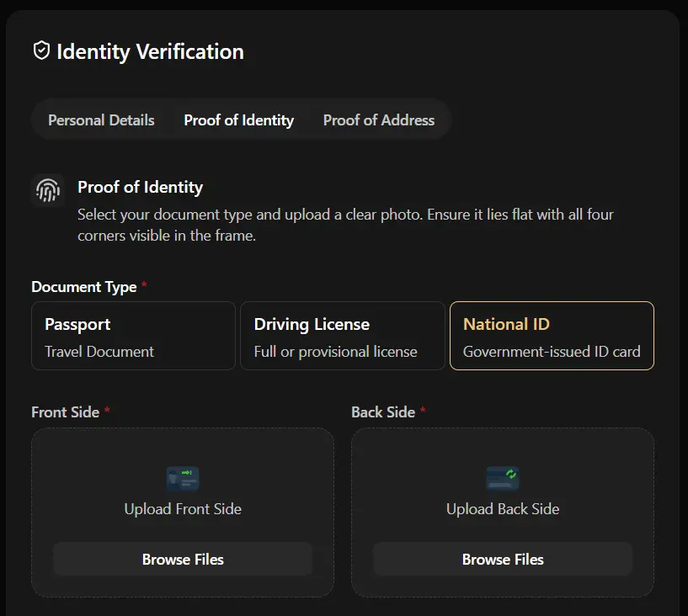Click the fingerprint icon next to Proof of Identity
This screenshot has width=688, height=616.
click(48, 190)
